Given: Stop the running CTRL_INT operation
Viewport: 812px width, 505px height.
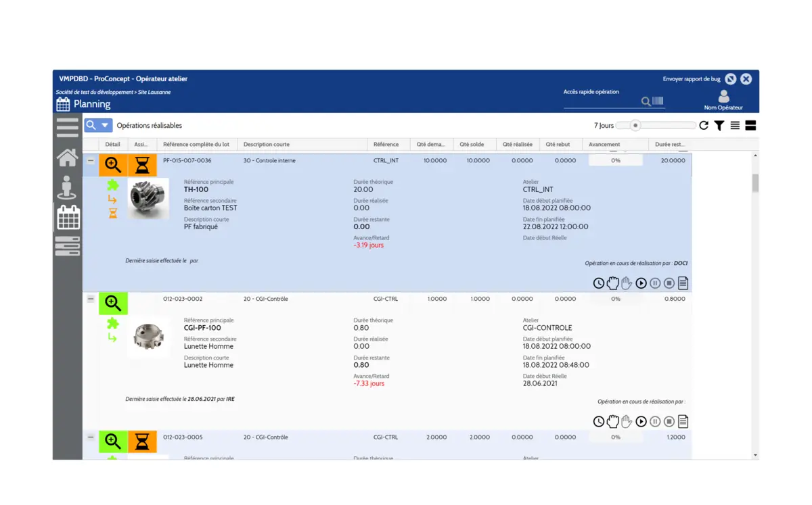Looking at the screenshot, I should pyautogui.click(x=669, y=283).
